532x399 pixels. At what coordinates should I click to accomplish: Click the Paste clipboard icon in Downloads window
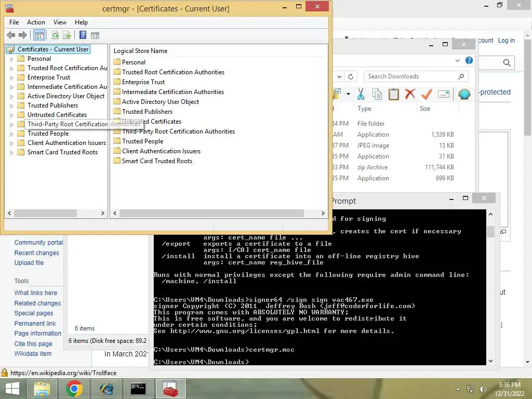coord(394,94)
